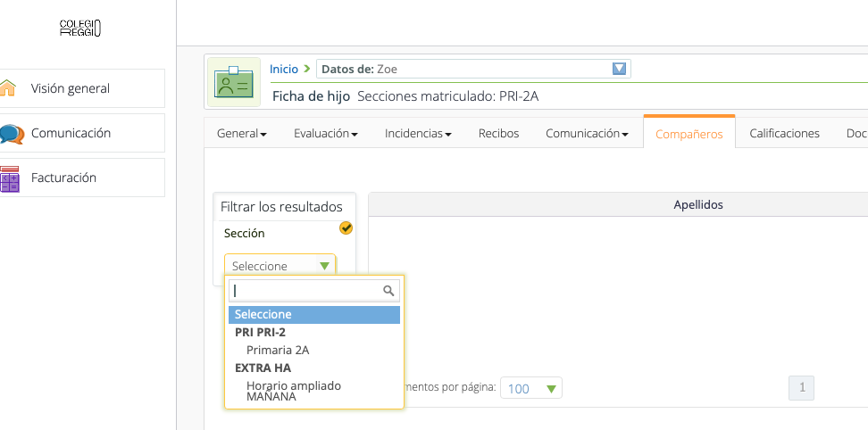Switch to the Compañeros tab
Viewport: 868px width, 430px height.
[689, 134]
